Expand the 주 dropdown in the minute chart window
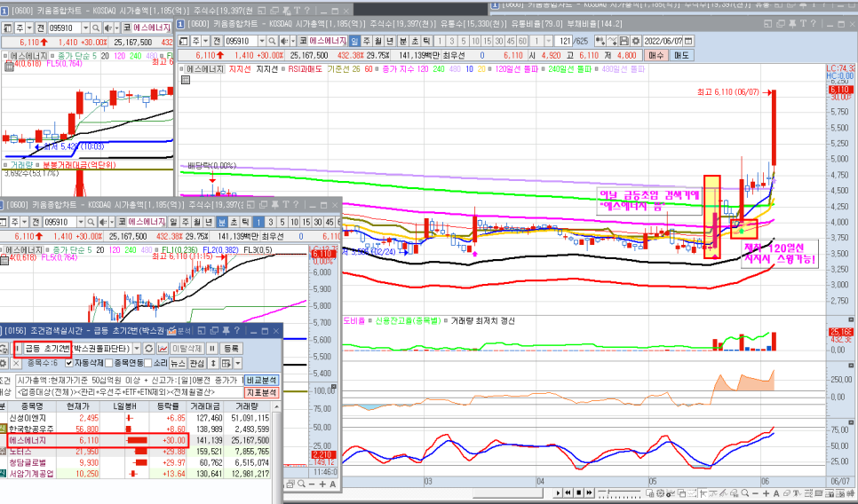Viewport: 858px width, 504px height. pos(25,222)
